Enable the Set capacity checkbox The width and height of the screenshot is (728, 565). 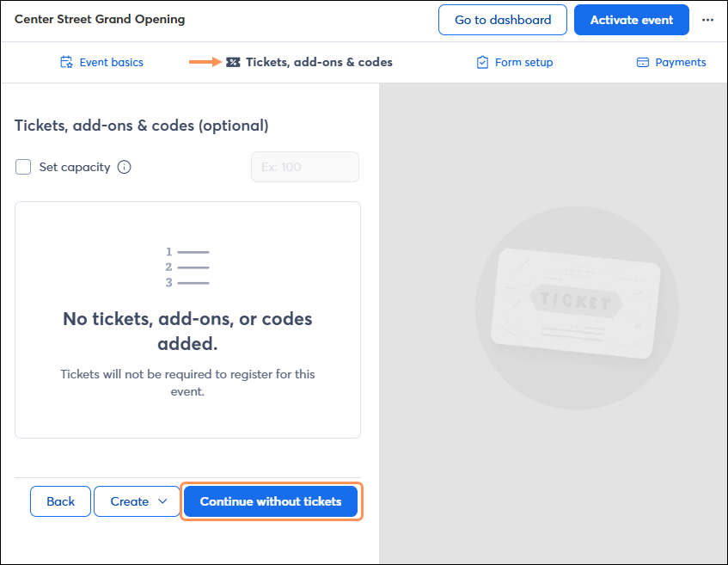pyautogui.click(x=23, y=167)
